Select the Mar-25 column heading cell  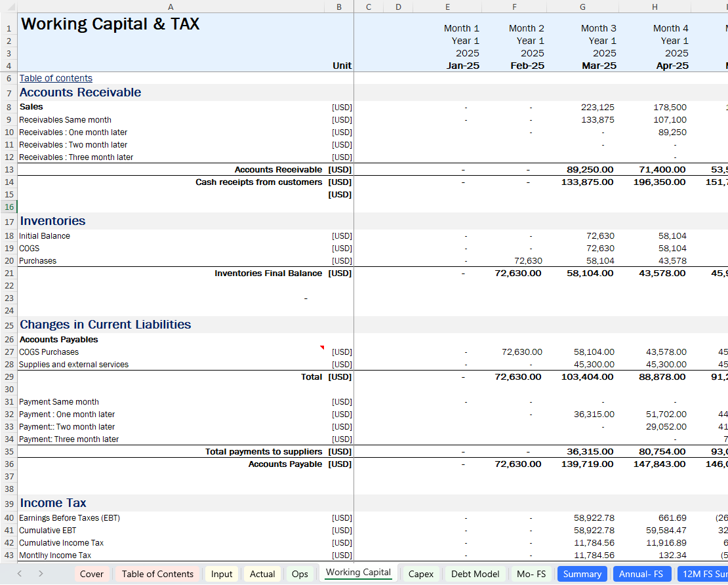[x=599, y=66]
